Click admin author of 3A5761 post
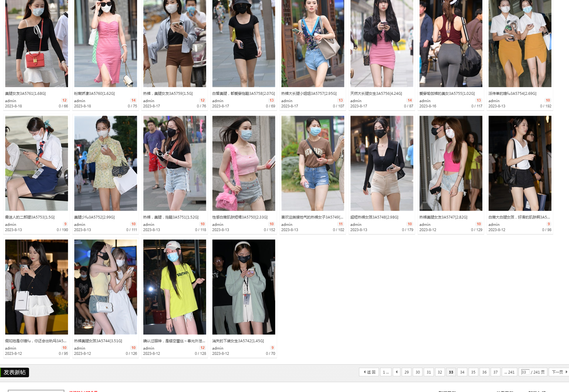The image size is (569, 392). pos(10,101)
